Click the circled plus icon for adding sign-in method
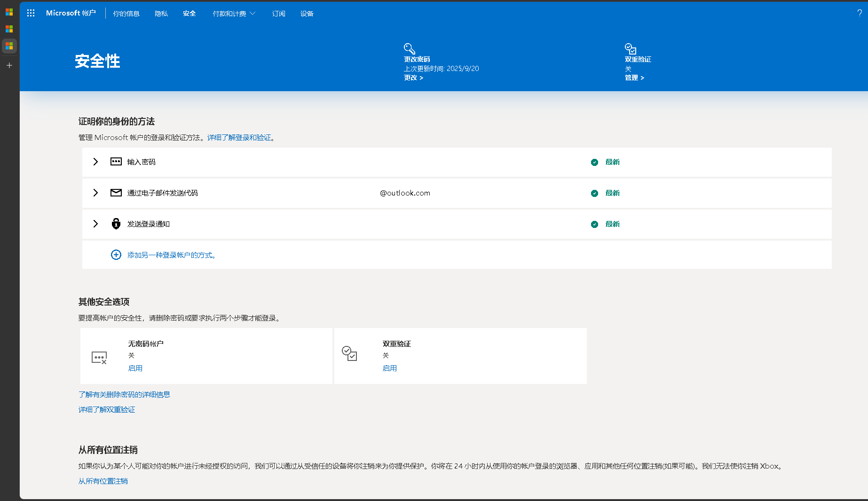Image resolution: width=868 pixels, height=501 pixels. [x=116, y=255]
